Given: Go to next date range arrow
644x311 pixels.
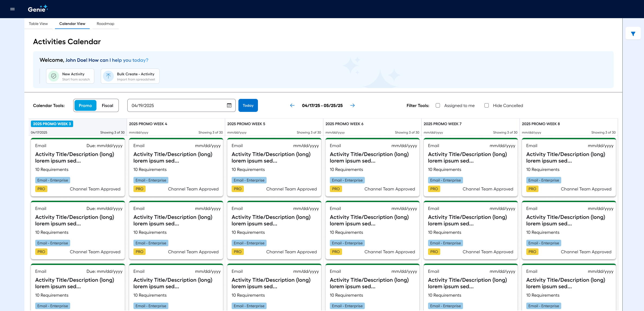Looking at the screenshot, I should (352, 105).
